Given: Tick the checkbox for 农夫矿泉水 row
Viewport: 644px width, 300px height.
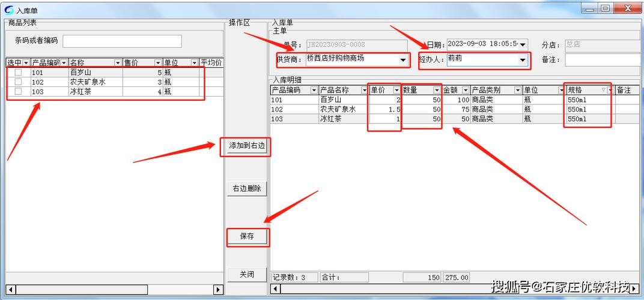Looking at the screenshot, I should coord(18,82).
